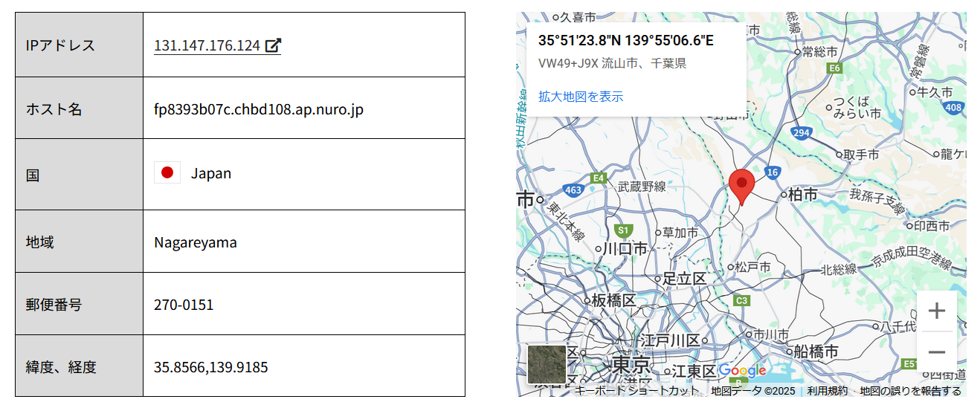Click the 地域 row label
This screenshot has height=405, width=980.
[x=39, y=242]
